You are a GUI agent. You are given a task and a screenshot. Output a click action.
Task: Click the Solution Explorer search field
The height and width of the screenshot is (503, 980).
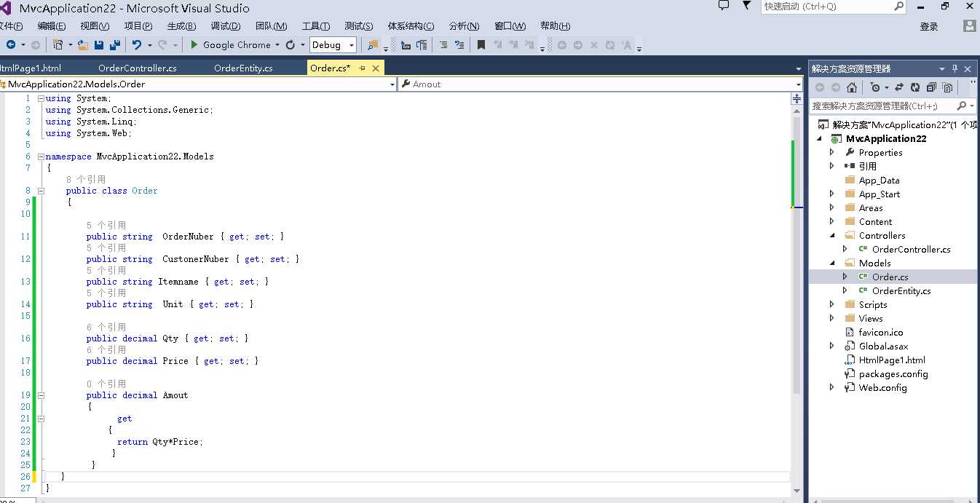point(893,106)
